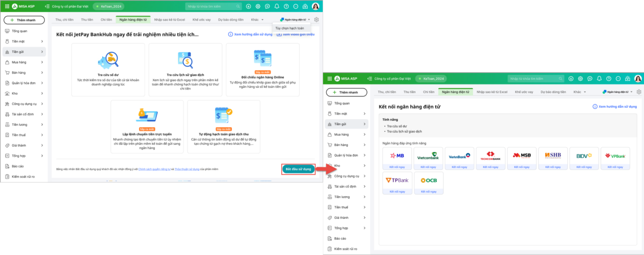The width and height of the screenshot is (644, 255).
Task: Open the app grid in the right window
Action: click(329, 79)
